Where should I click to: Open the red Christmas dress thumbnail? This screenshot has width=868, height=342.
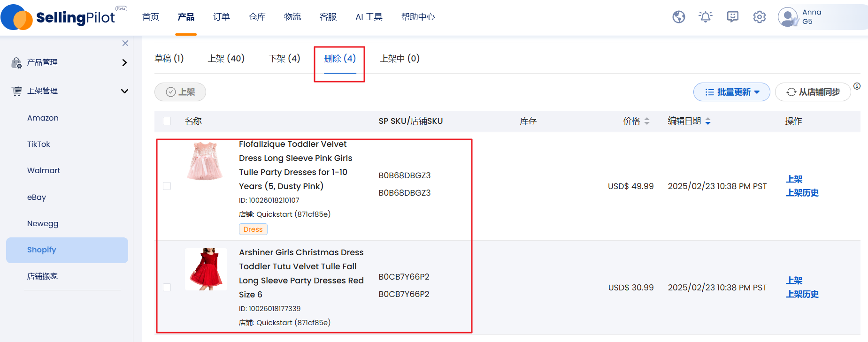tap(206, 269)
